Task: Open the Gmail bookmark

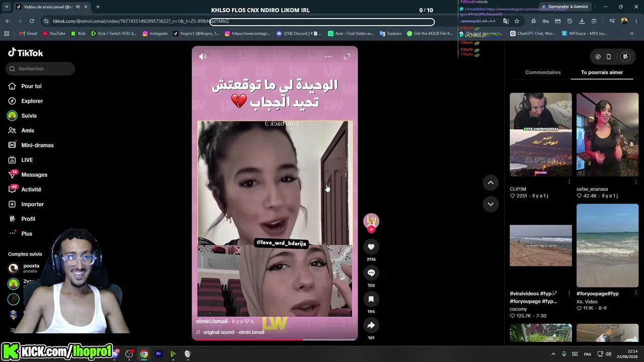Action: 28,34
